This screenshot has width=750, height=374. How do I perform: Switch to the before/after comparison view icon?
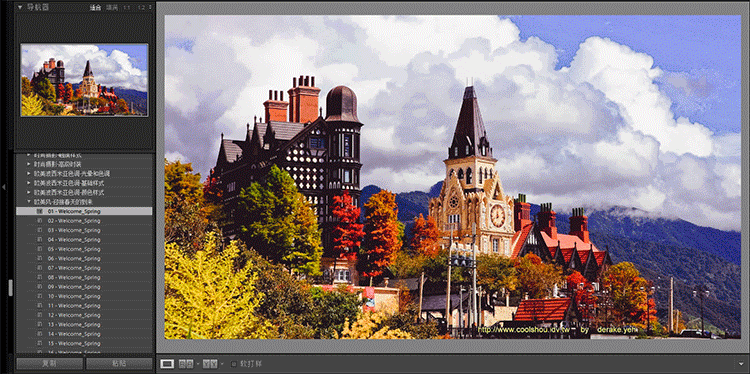pos(186,364)
